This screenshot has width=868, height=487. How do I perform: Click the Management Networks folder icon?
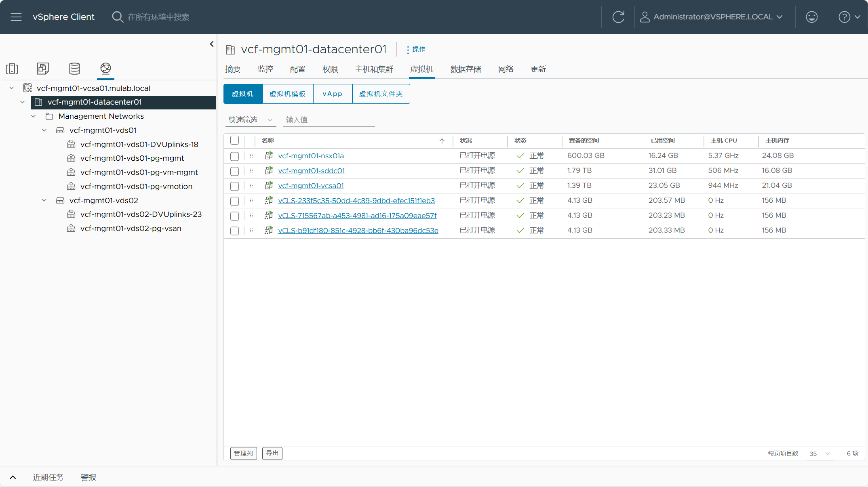click(49, 116)
